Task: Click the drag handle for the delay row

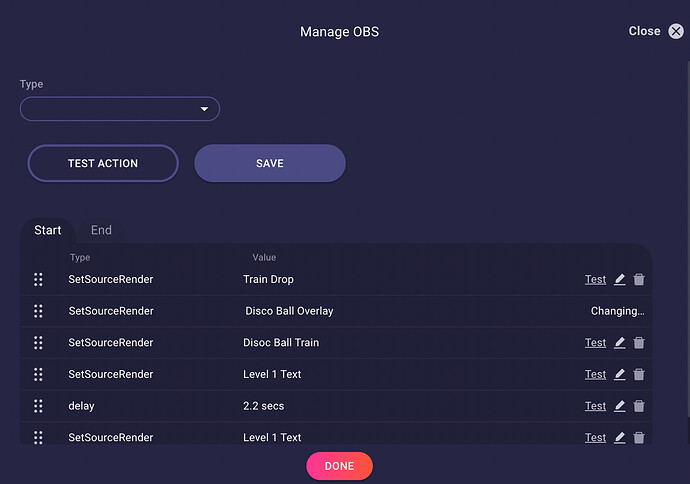Action: (x=38, y=406)
